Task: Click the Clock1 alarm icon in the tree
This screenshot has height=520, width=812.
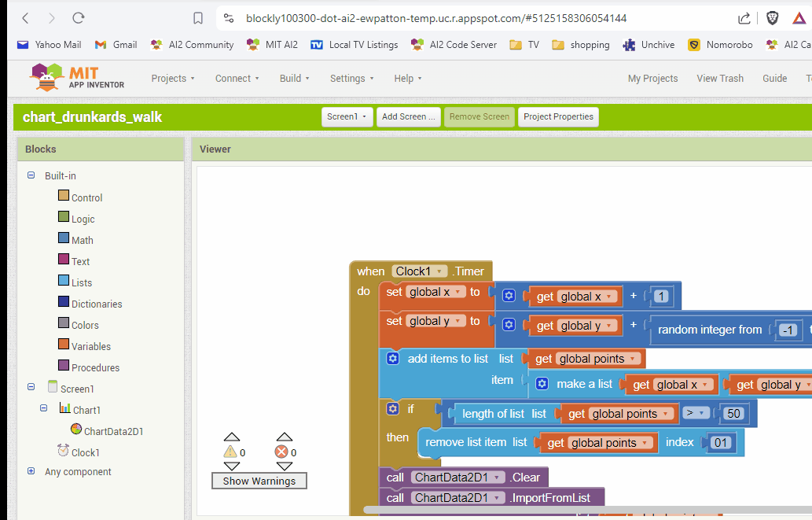Action: pos(63,452)
